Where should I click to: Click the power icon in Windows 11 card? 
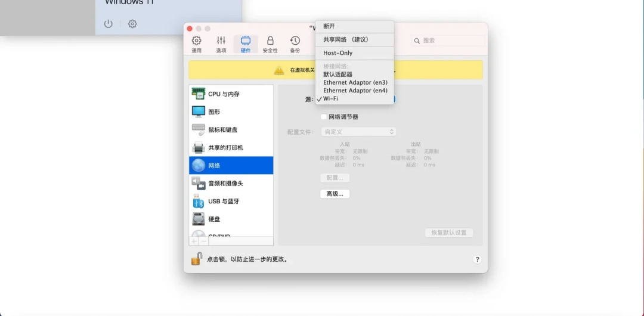108,24
